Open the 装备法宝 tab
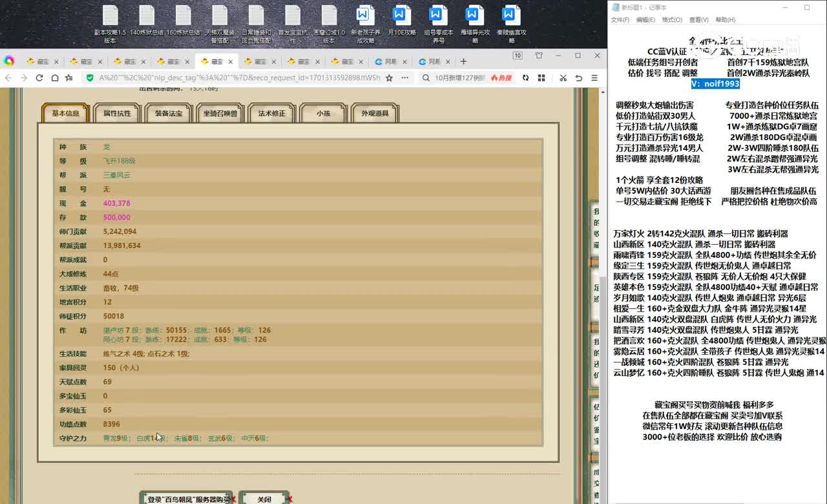This screenshot has height=504, width=827. [169, 113]
